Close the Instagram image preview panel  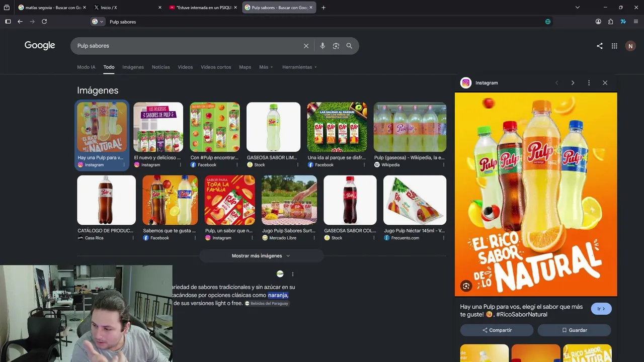(605, 83)
